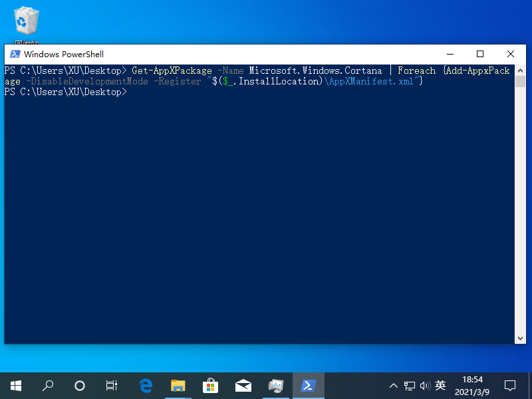The width and height of the screenshot is (532, 399).
Task: Open the Recycle Bin desktop icon
Action: pyautogui.click(x=26, y=22)
